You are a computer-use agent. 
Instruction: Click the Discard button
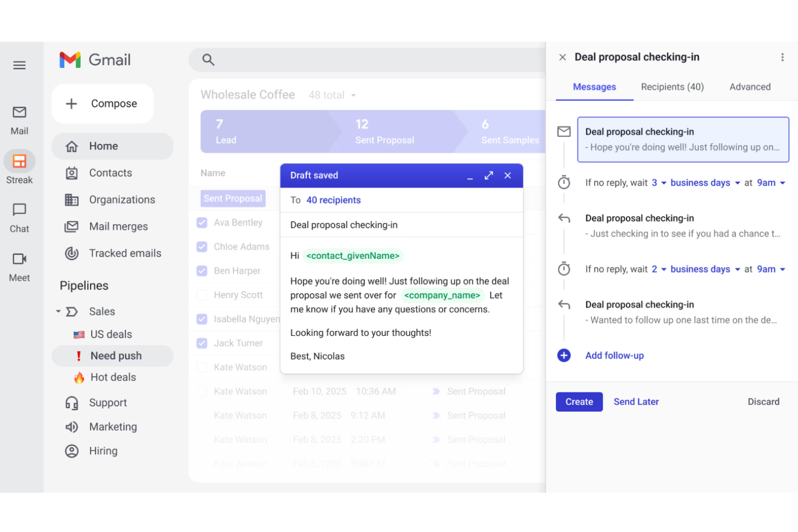tap(763, 402)
